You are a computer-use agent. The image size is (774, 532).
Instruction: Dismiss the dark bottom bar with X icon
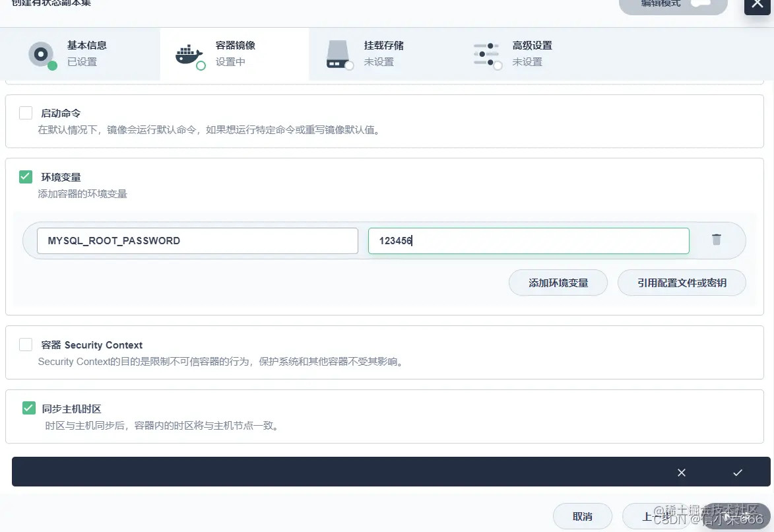pyautogui.click(x=681, y=473)
